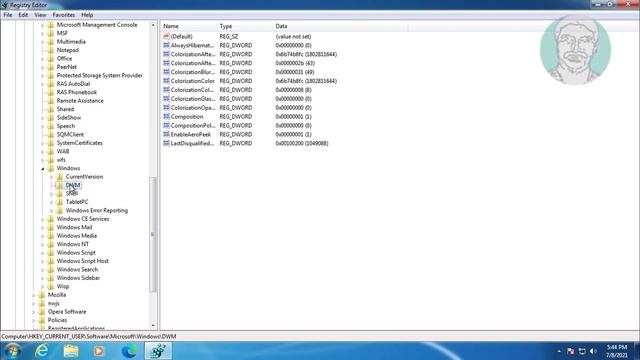Expand the Microsoft Management Console node
Screen dimensions: 640x360
pos(42,25)
